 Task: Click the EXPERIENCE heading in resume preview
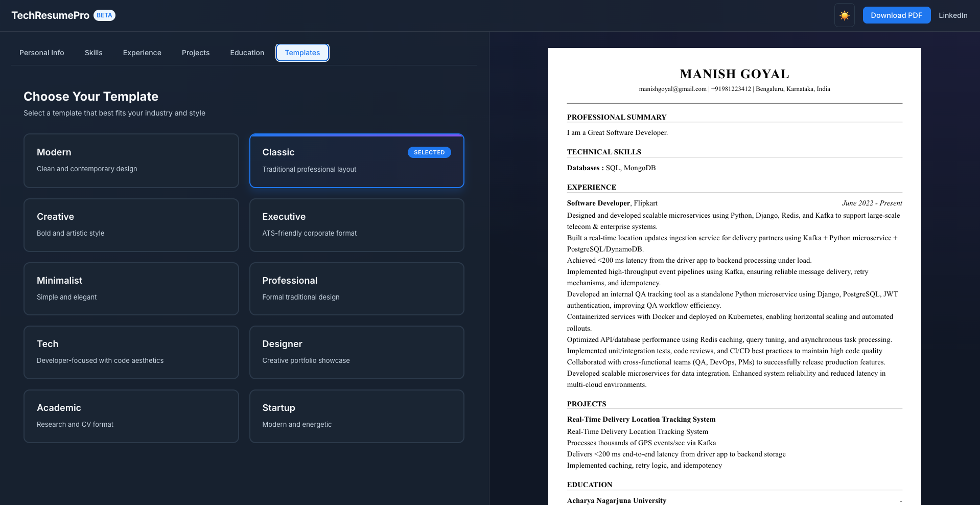592,187
